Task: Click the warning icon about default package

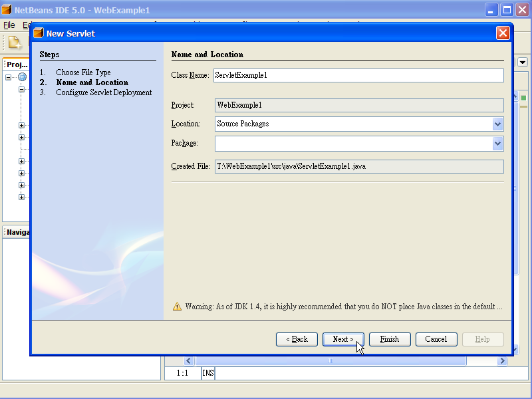Action: pos(177,307)
